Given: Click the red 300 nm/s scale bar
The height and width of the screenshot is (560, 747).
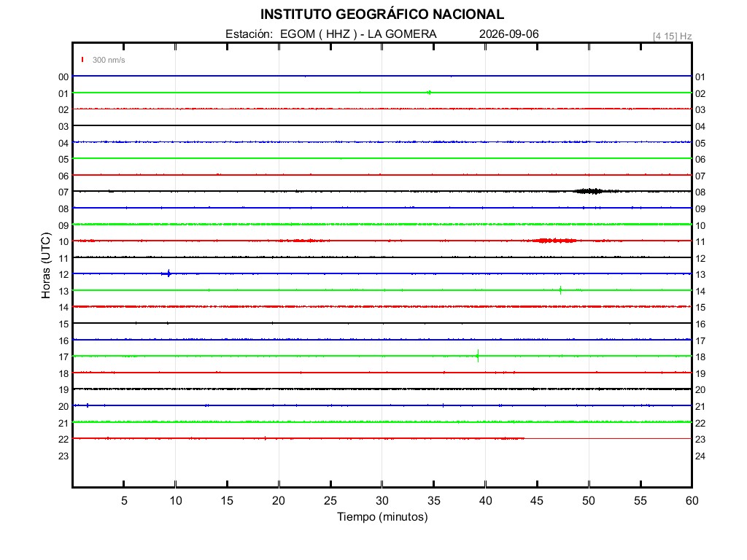Looking at the screenshot, I should pyautogui.click(x=82, y=60).
